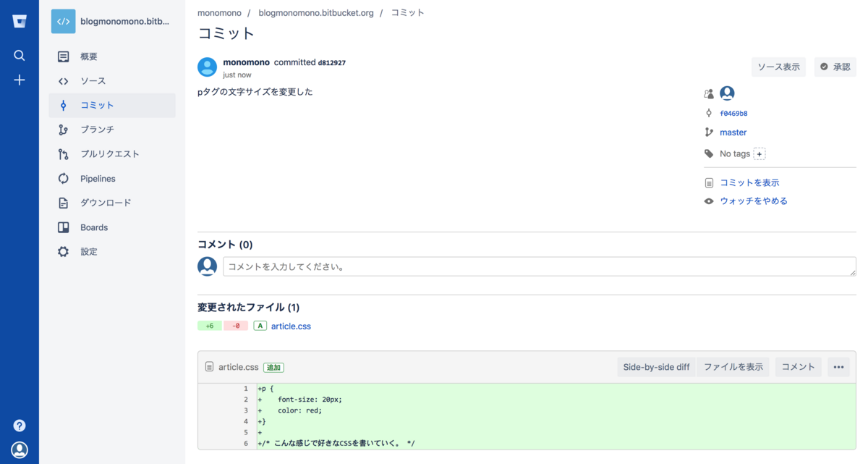Click ファイルを表示 button

point(733,367)
